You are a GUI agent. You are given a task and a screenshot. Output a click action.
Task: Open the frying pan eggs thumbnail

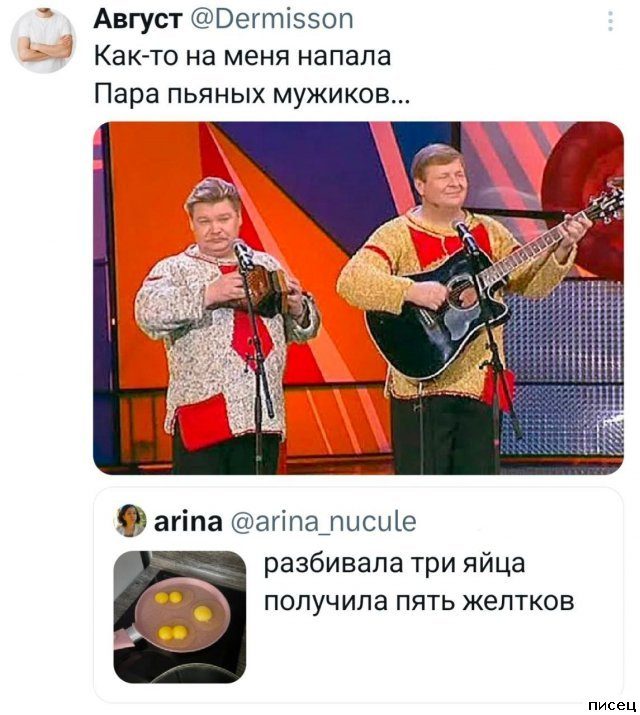[x=180, y=617]
